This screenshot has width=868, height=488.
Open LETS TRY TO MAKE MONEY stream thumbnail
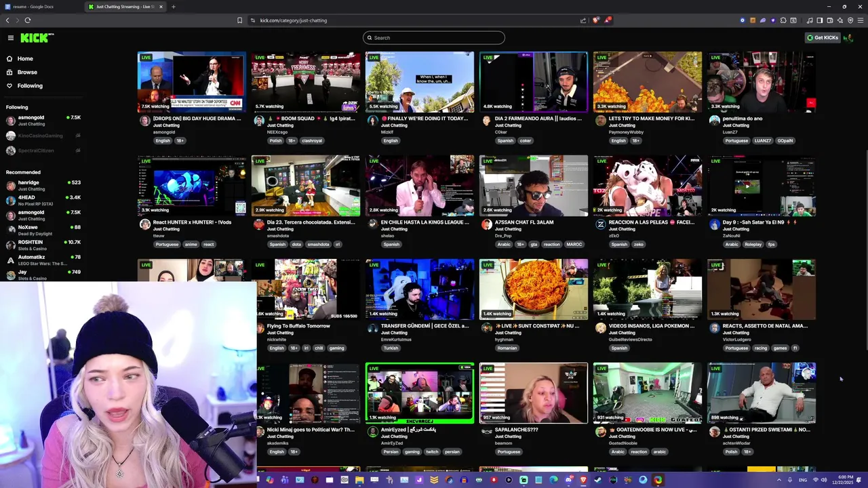click(648, 82)
